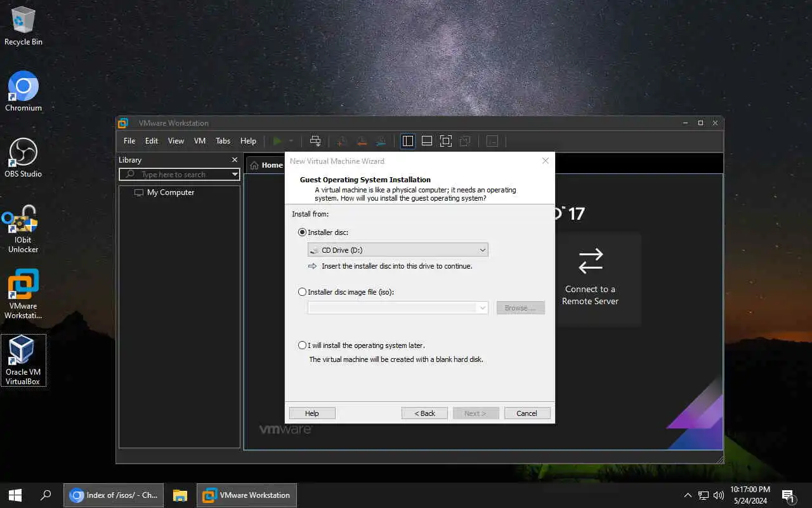Click the Send Ctrl+Alt+Del toolbar icon
The image size is (812, 508).
pos(315,141)
